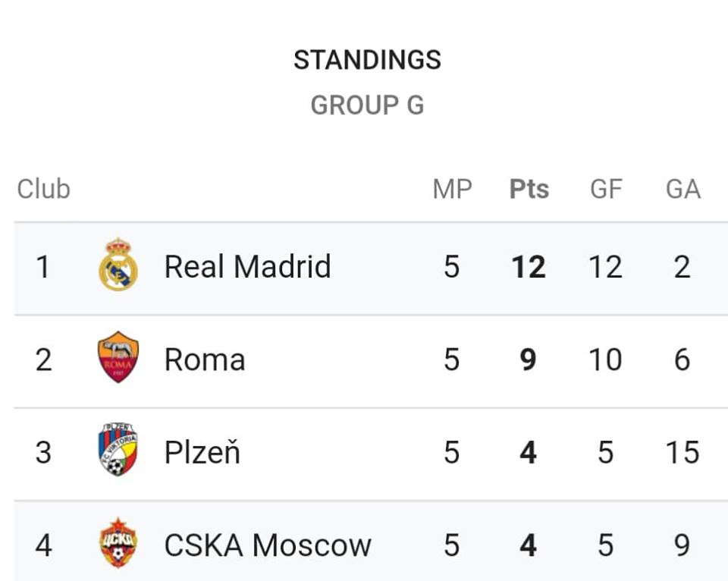
Task: Click the Pts column header
Action: point(529,189)
